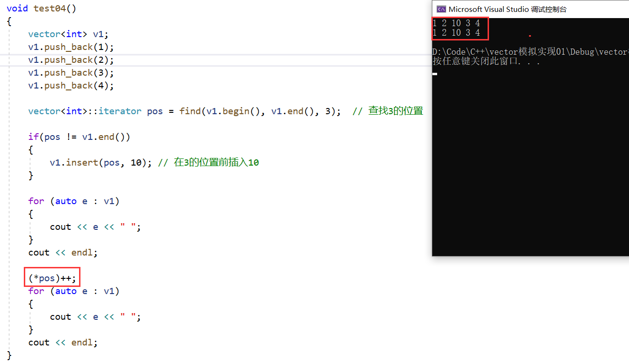This screenshot has height=364, width=629.
Task: Click the console window's app icon
Action: click(x=441, y=9)
